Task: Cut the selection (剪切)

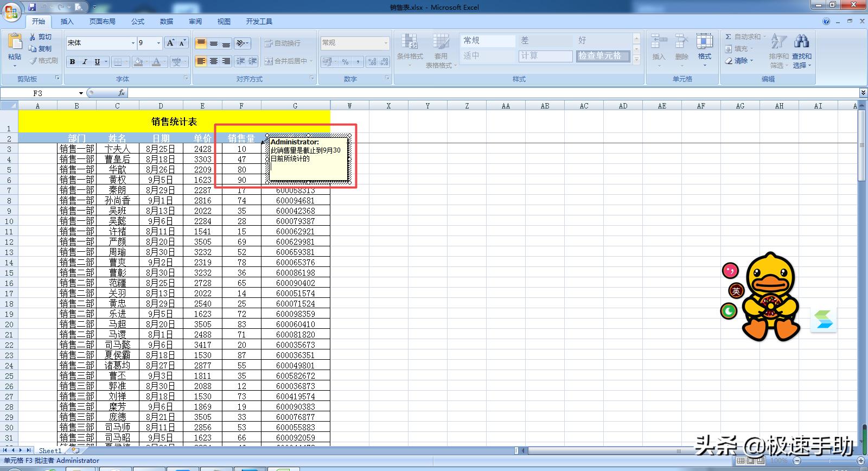Action: pos(41,37)
